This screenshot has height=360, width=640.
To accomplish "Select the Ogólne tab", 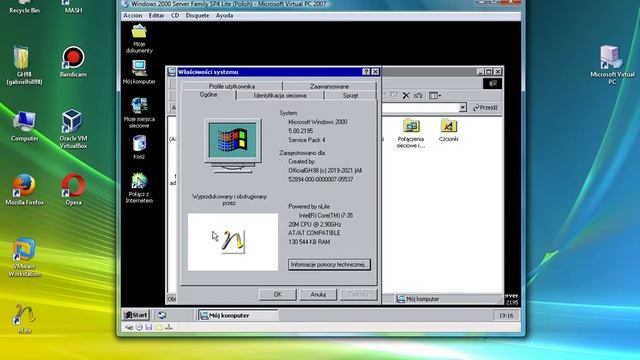I will click(208, 95).
